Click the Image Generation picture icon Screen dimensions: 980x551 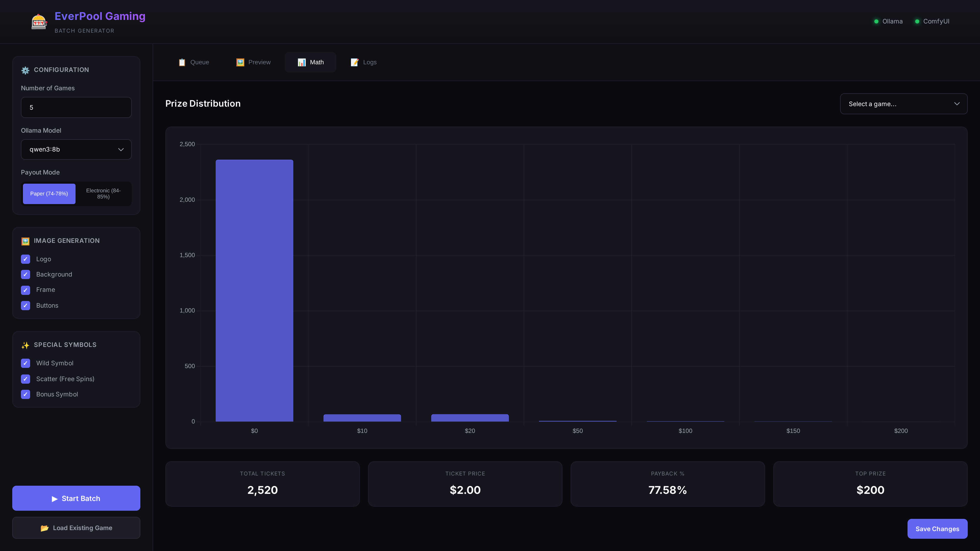click(25, 241)
